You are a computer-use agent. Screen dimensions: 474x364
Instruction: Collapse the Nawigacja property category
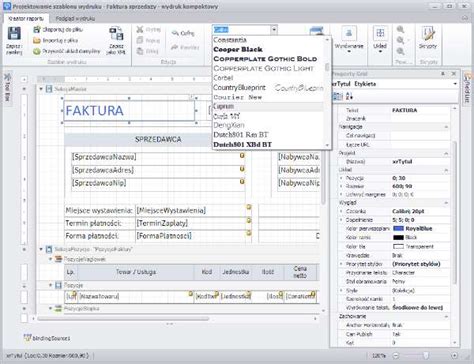(446, 127)
